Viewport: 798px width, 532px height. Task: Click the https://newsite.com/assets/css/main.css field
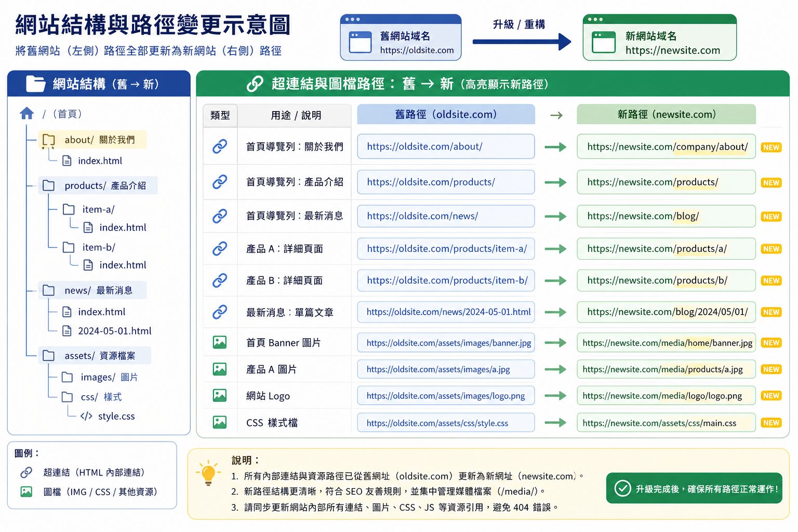click(666, 423)
